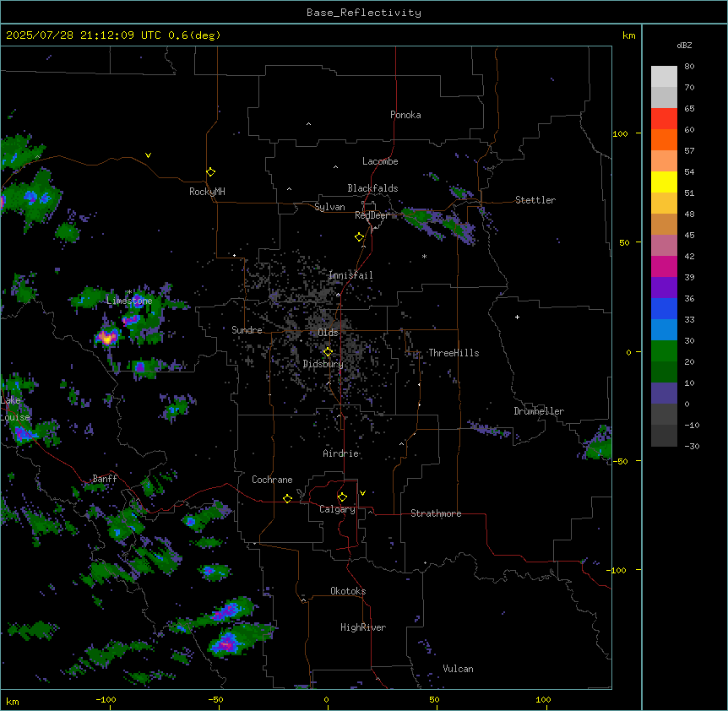
Task: Click the ThreeHills city label
Action: click(x=454, y=353)
